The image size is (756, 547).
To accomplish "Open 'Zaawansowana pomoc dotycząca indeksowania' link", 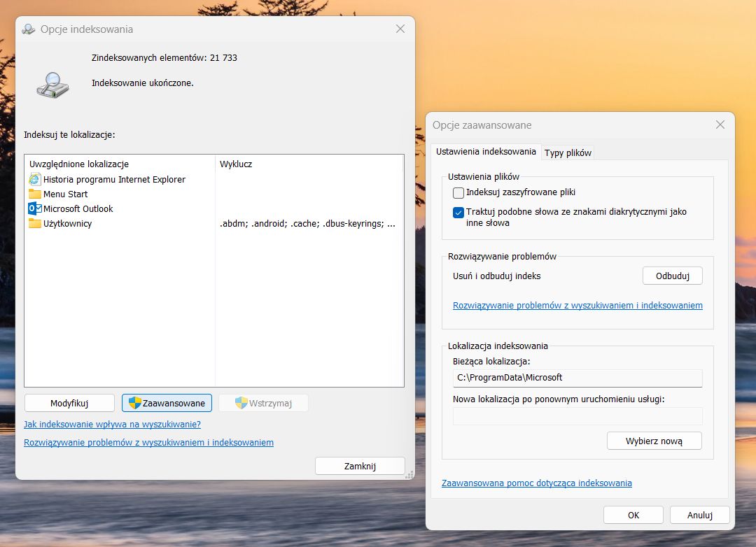I will (x=536, y=483).
